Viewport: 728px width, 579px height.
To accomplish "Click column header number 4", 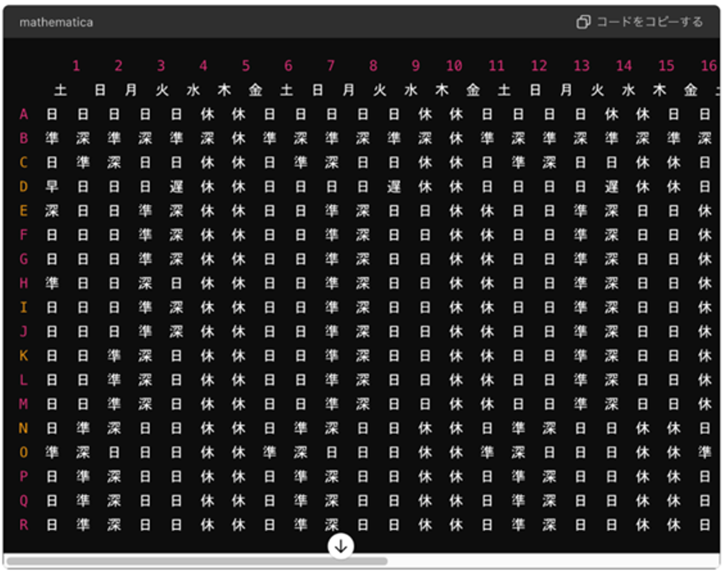I will tap(203, 66).
